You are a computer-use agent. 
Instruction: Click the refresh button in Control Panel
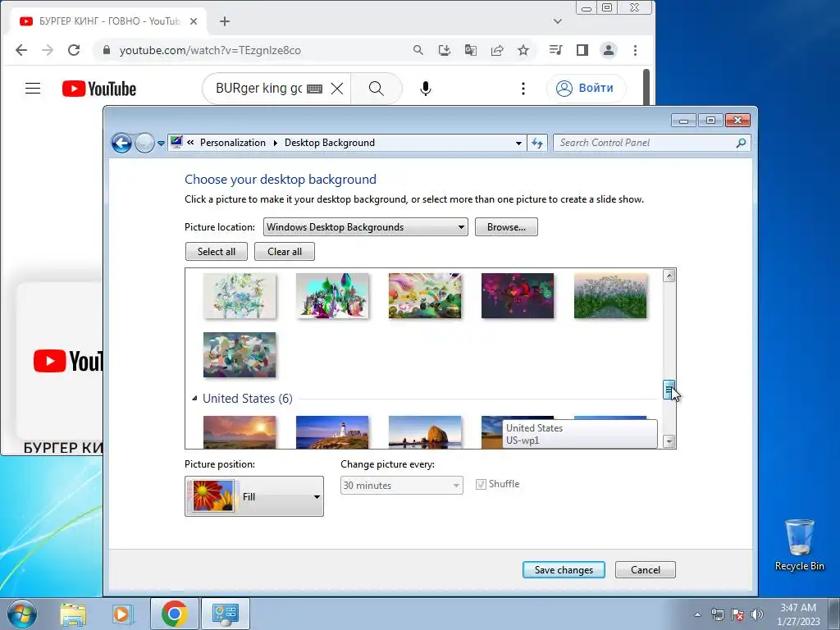point(537,143)
